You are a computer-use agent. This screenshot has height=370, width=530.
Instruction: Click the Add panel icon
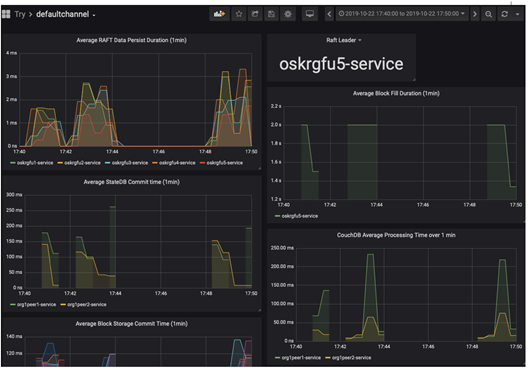[219, 14]
